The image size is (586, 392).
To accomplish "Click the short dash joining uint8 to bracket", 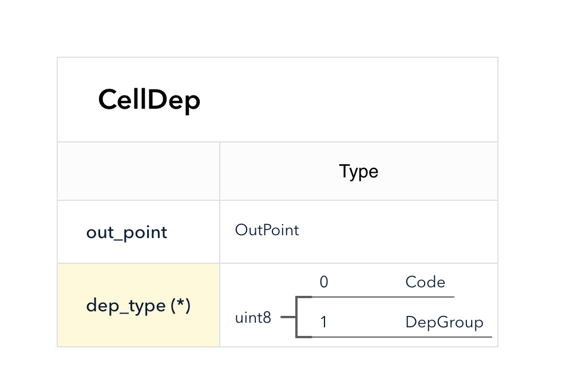I will point(288,317).
